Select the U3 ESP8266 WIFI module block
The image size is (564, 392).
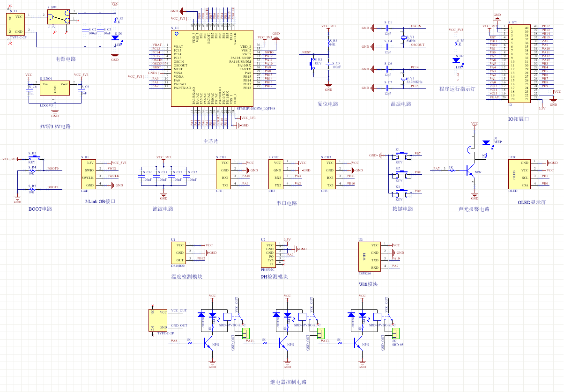click(x=369, y=256)
